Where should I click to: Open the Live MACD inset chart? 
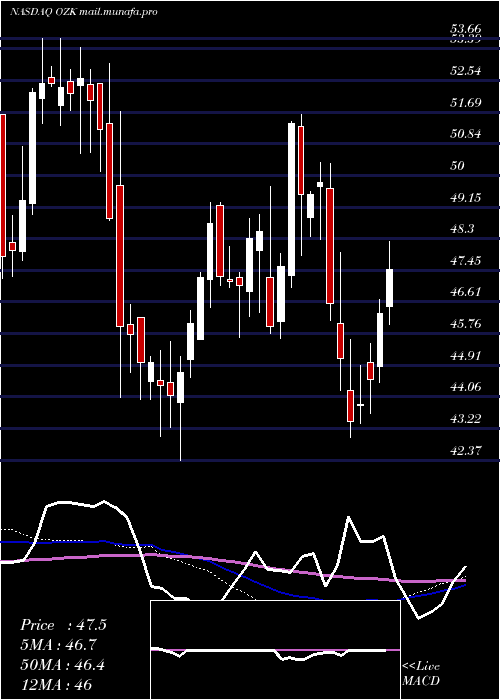(x=275, y=650)
